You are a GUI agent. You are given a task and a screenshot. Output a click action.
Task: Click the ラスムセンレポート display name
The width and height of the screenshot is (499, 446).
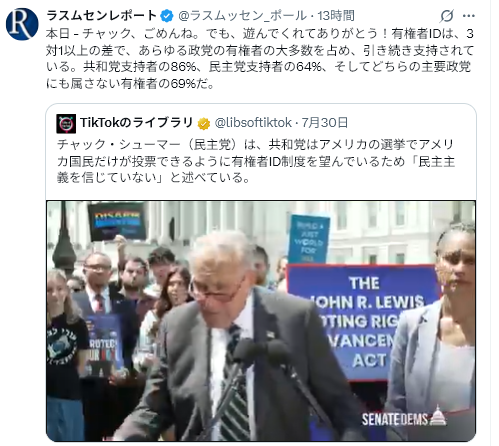[x=101, y=15]
